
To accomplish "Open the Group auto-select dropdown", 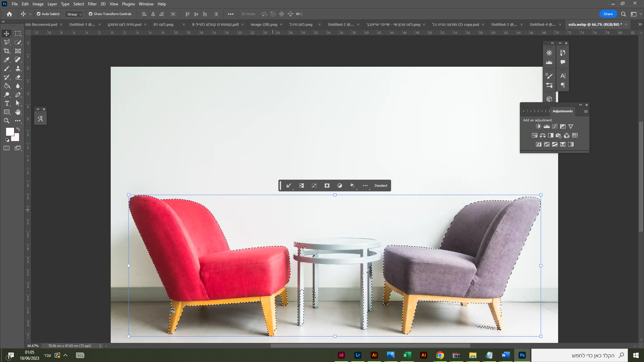I will [x=74, y=14].
